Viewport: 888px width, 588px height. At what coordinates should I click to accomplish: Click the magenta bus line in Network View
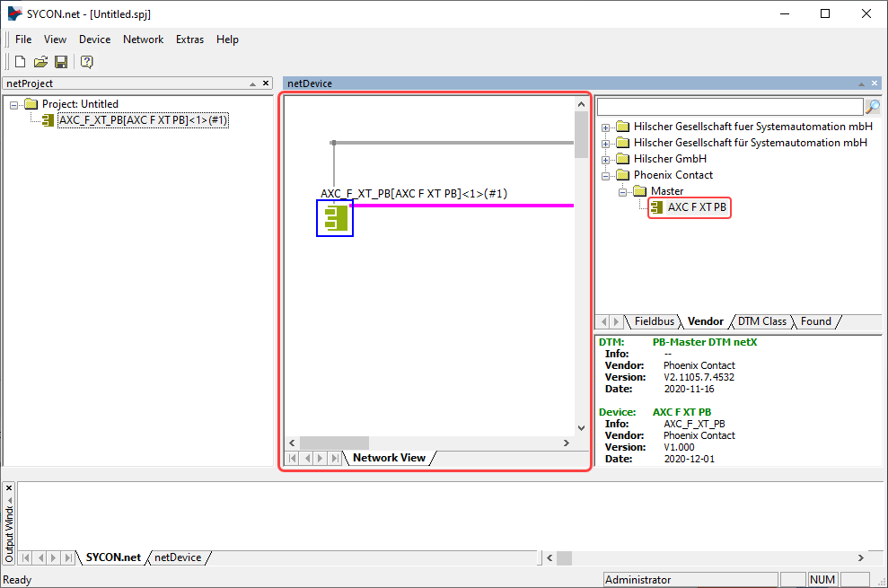coord(462,206)
